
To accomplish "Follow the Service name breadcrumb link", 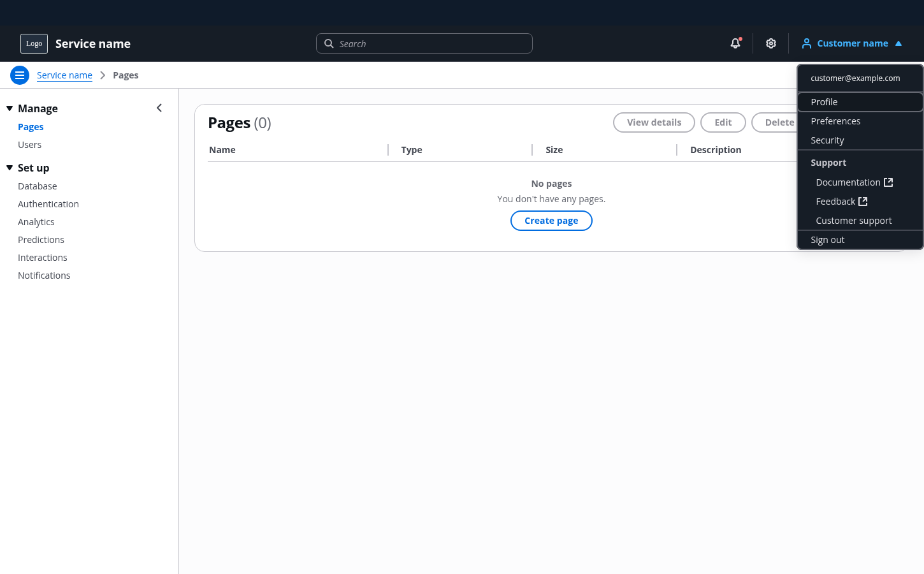I will tap(64, 75).
